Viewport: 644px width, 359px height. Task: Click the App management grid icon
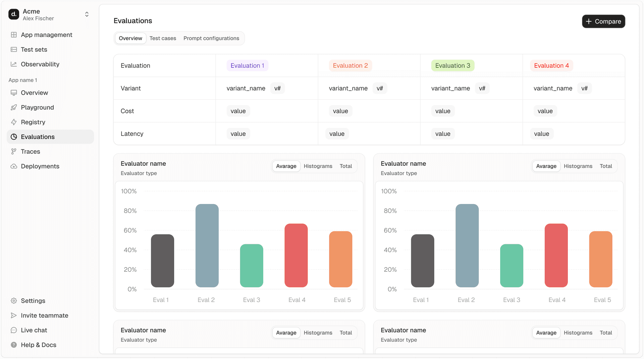pyautogui.click(x=14, y=35)
